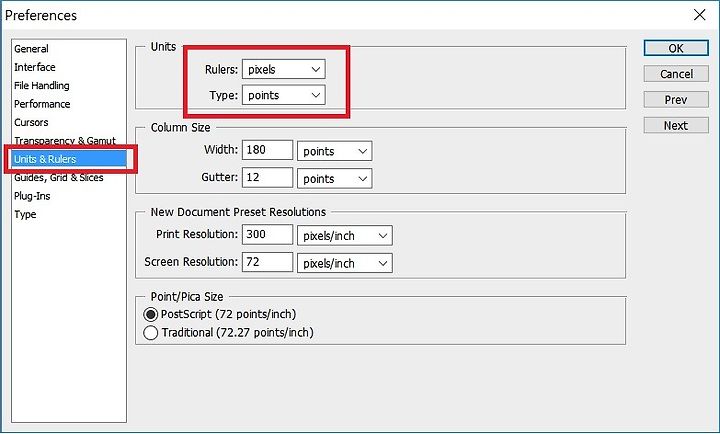Click the Screen Resolution value field
Image resolution: width=720 pixels, height=434 pixels.
tap(267, 262)
